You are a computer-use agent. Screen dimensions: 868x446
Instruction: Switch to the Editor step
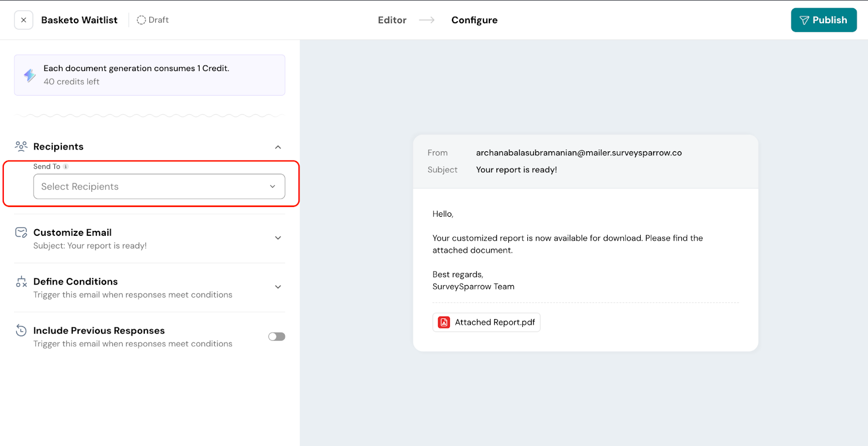tap(392, 20)
